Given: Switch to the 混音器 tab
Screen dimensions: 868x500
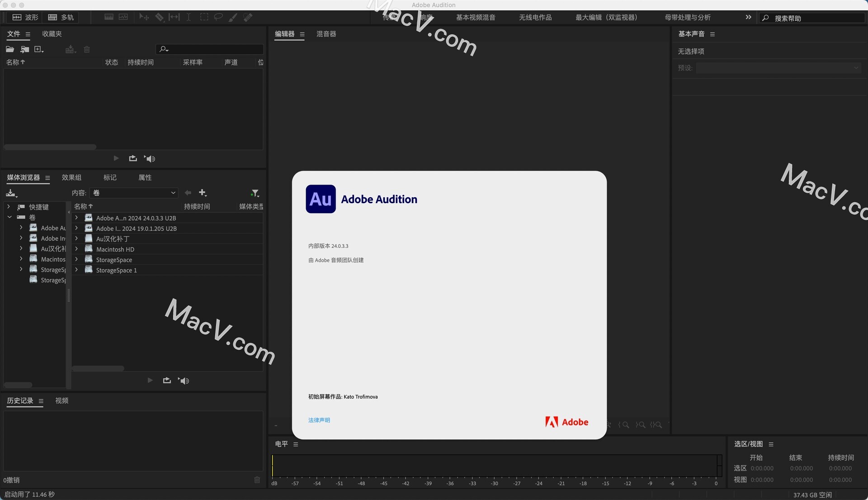Looking at the screenshot, I should pos(326,34).
